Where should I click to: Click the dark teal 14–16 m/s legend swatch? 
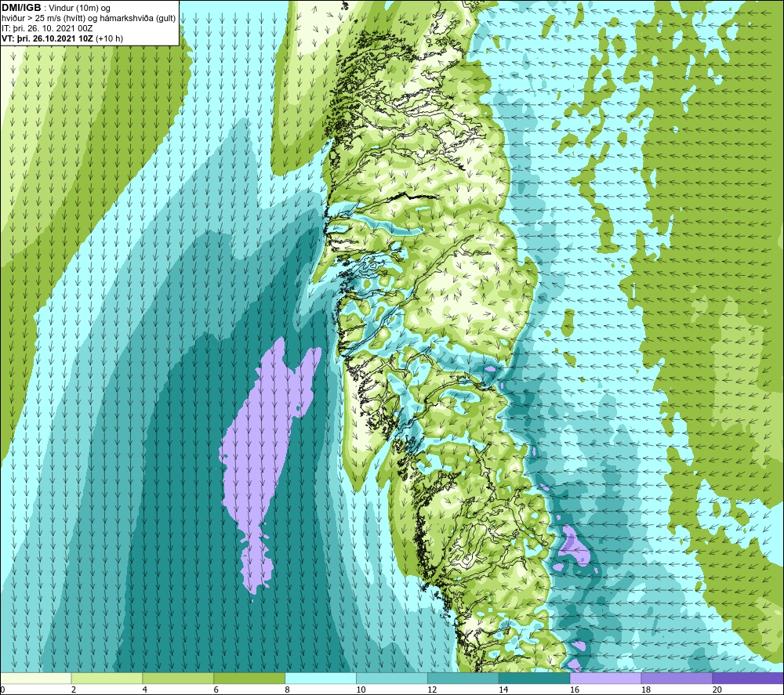(535, 678)
